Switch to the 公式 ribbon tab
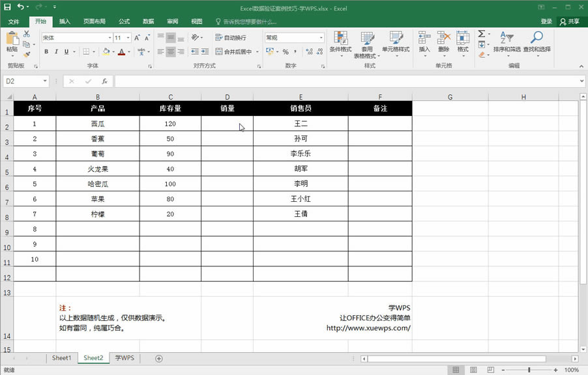588x375 pixels. (124, 21)
